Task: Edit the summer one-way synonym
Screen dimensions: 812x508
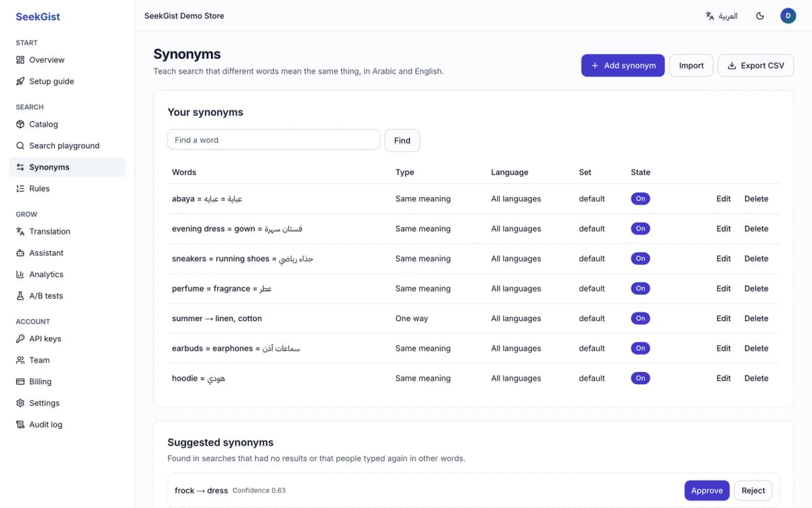Action: [x=723, y=318]
